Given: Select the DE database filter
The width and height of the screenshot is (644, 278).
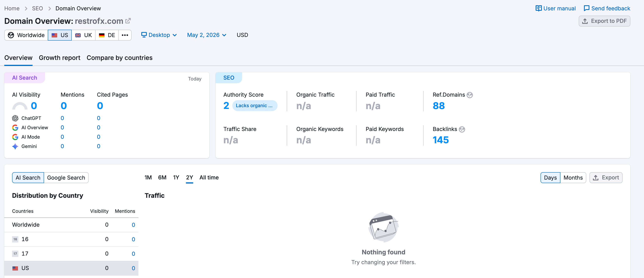Looking at the screenshot, I should click(107, 35).
